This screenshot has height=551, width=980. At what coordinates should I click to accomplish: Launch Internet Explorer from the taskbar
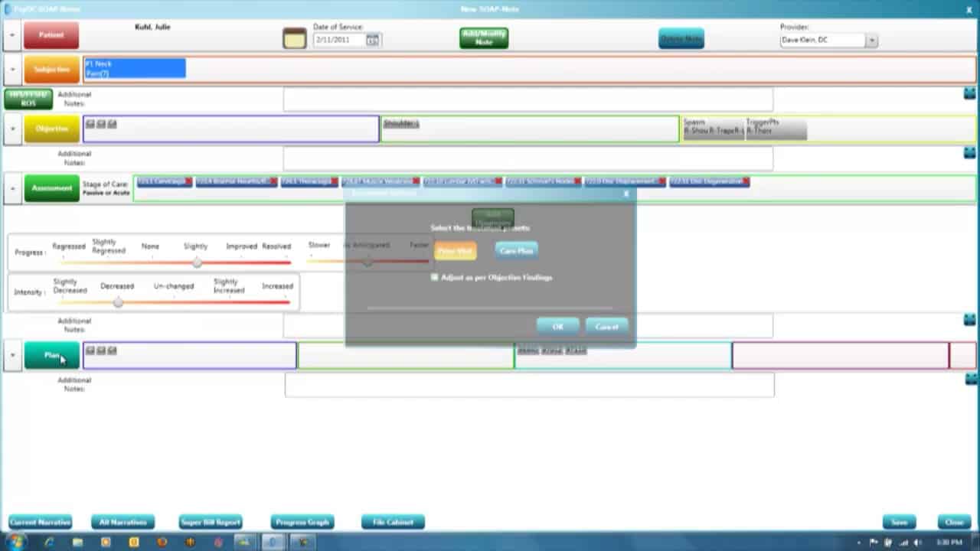tap(50, 542)
